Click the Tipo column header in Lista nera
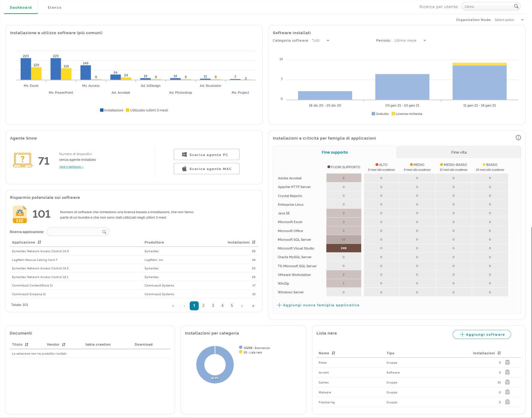The image size is (532, 418). click(390, 353)
